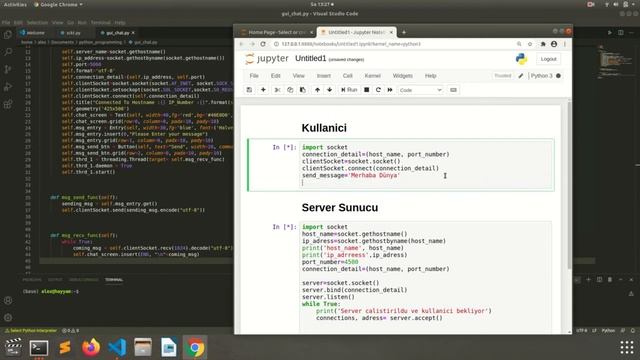Viewport: 640px width, 360px height.
Task: Go forward in Chrome
Action: (x=252, y=44)
